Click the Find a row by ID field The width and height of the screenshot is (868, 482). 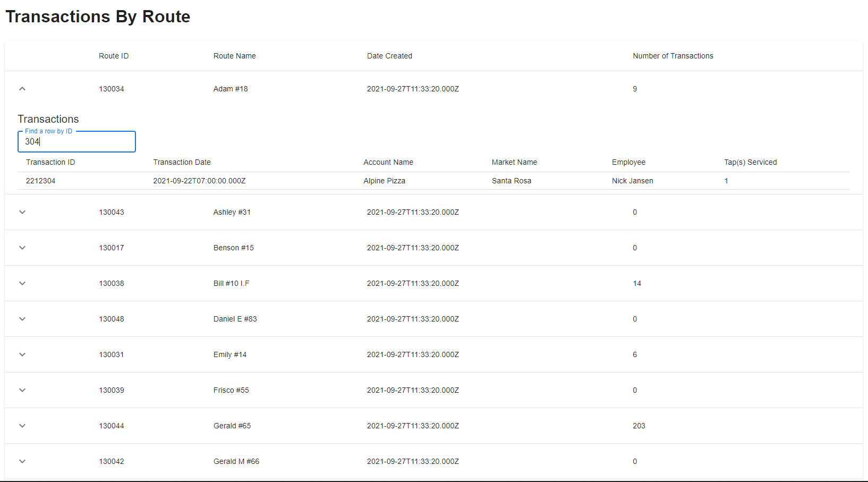pos(76,142)
